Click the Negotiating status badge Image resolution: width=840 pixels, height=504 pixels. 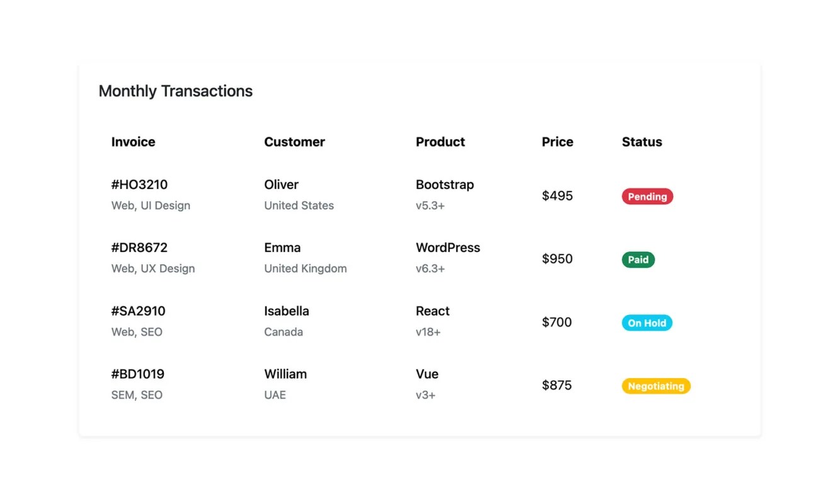[x=655, y=386]
